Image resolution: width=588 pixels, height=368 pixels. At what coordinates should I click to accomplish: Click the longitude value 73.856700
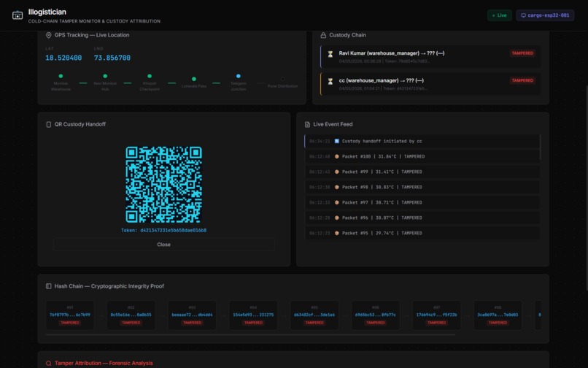coord(112,58)
